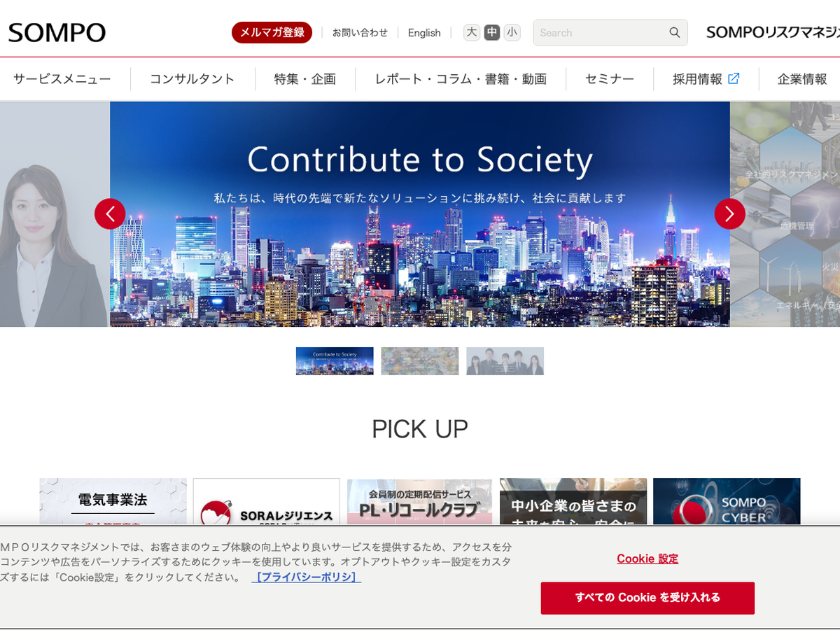
Task: Go to the previous carousel slide
Action: click(110, 213)
